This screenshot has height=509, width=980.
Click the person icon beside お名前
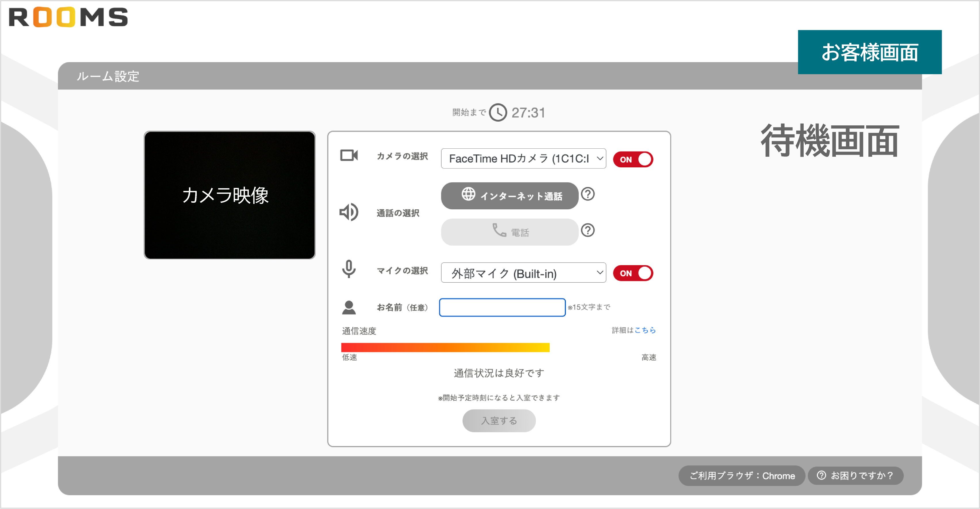pyautogui.click(x=349, y=307)
